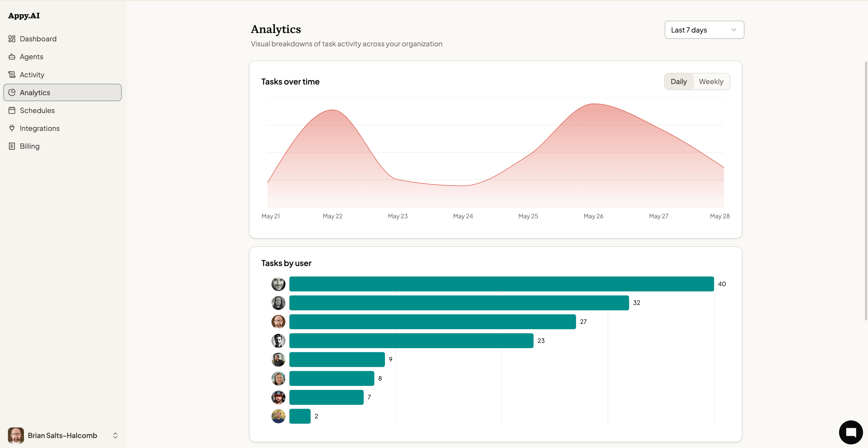Click the May 23 axis label
Viewport: 868px width, 448px height.
pyautogui.click(x=398, y=216)
